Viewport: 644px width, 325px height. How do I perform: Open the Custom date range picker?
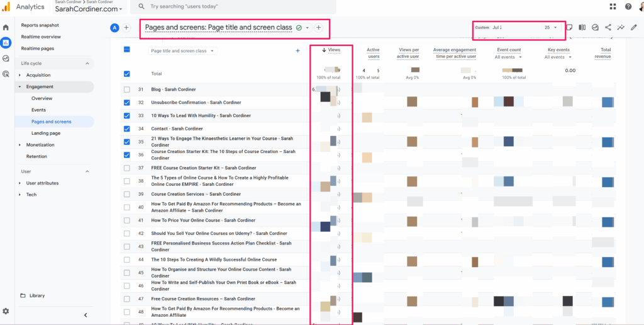pyautogui.click(x=517, y=28)
